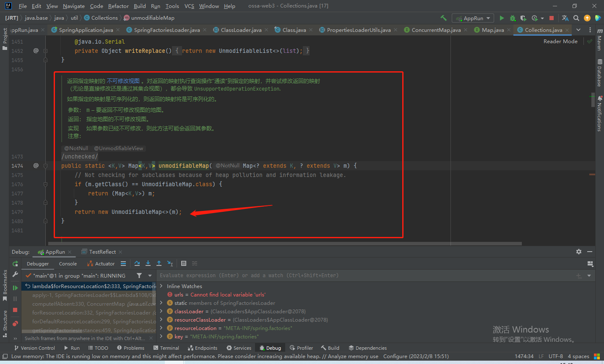Image resolution: width=604 pixels, height=364 pixels.
Task: Open the Maven tool window
Action: [x=599, y=40]
